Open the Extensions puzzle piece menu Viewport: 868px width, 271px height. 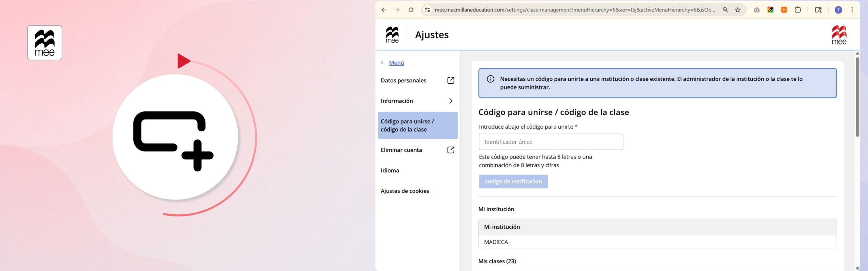coord(798,10)
